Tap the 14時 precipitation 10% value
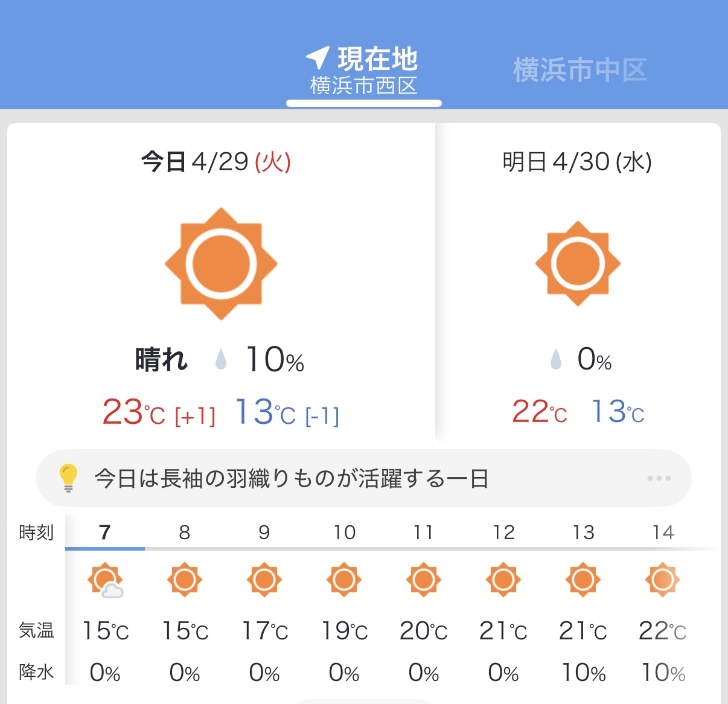 point(663,673)
